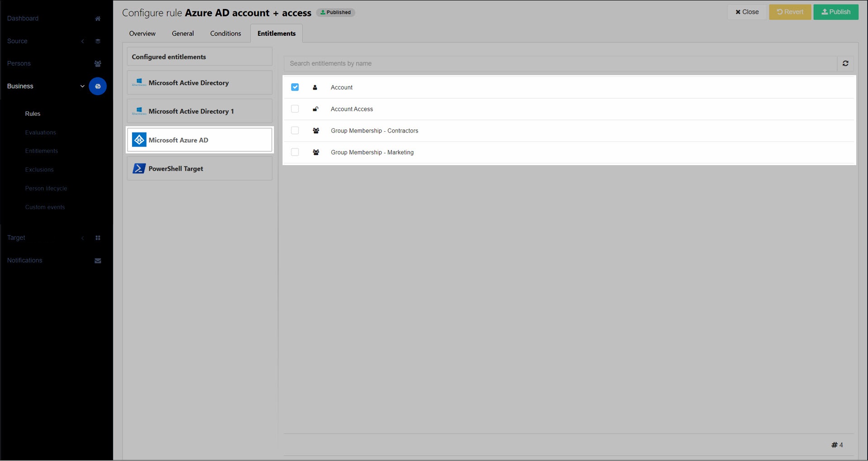Image resolution: width=868 pixels, height=461 pixels.
Task: Collapse the Business menu chevron
Action: 82,86
